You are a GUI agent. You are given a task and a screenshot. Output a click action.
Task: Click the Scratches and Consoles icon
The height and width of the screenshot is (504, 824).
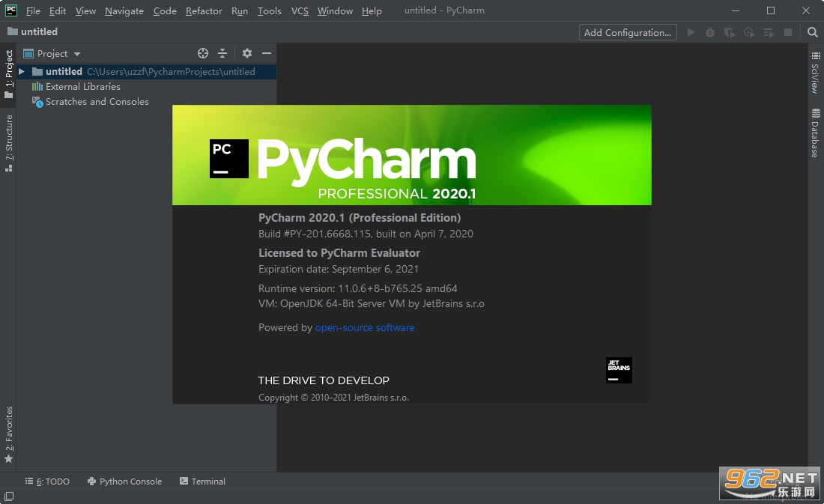tap(37, 102)
